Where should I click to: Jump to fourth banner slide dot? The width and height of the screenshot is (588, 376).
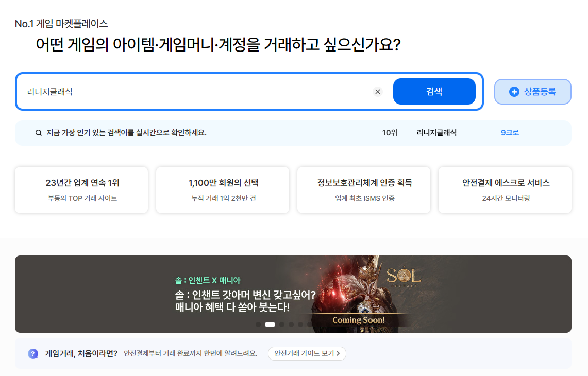pos(291,324)
